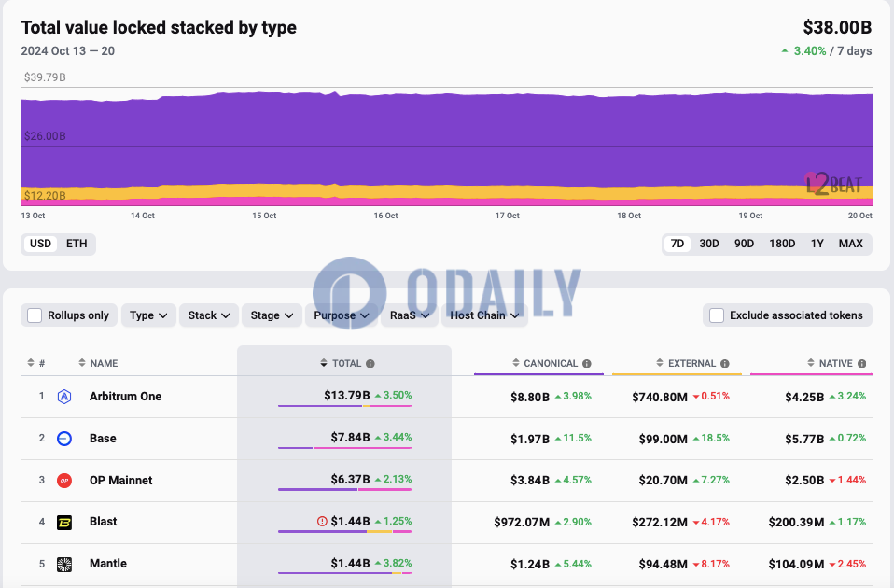Image resolution: width=894 pixels, height=588 pixels.
Task: Click the sort arrows beside NATIVE
Action: 811,363
